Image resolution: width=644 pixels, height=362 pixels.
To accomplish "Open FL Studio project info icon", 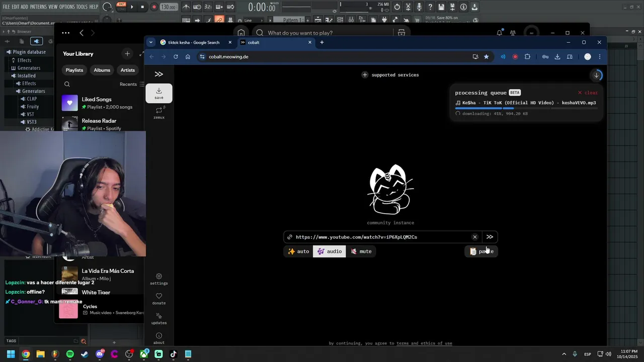I will [x=463, y=7].
